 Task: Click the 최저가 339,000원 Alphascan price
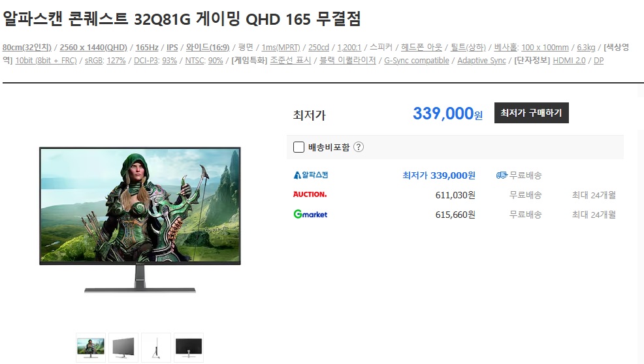pyautogui.click(x=439, y=175)
